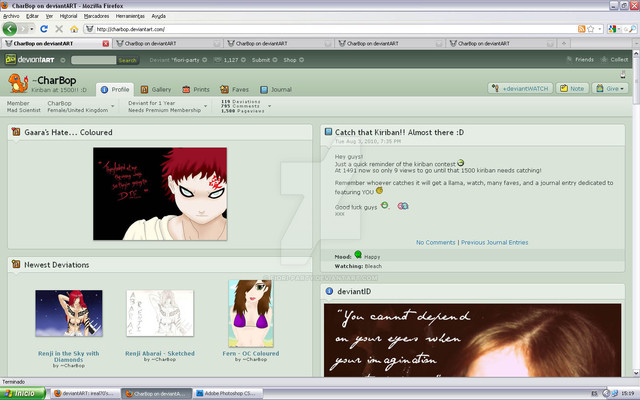Open the recent pages dropdown by the forward arrow

(x=32, y=29)
